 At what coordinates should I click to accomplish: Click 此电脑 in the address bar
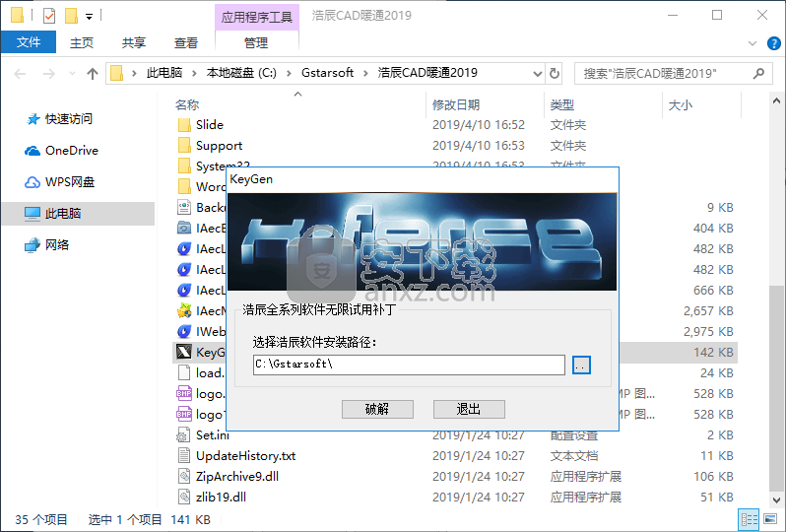(164, 73)
